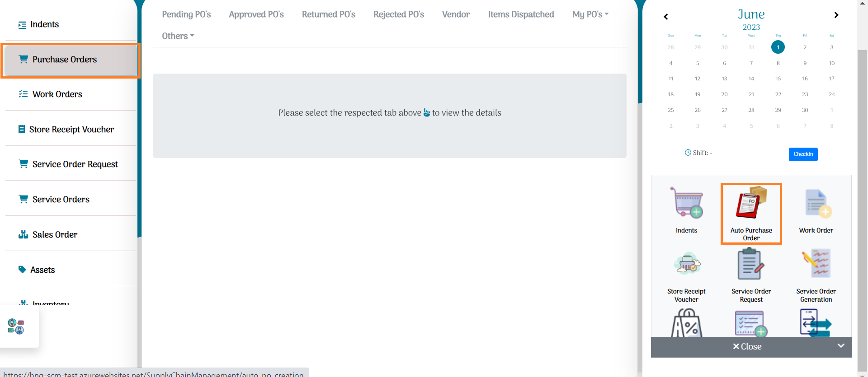
Task: Open Sales Order in the sidebar
Action: point(71,235)
